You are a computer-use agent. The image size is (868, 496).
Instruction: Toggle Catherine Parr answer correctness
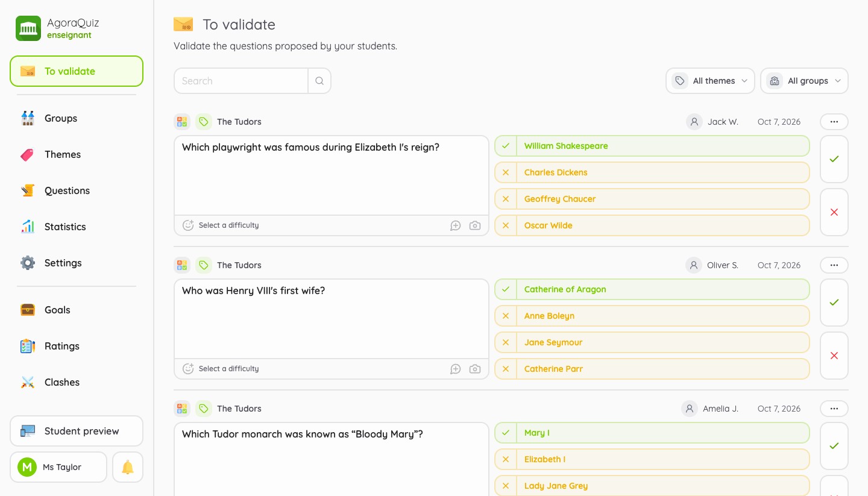coord(506,369)
